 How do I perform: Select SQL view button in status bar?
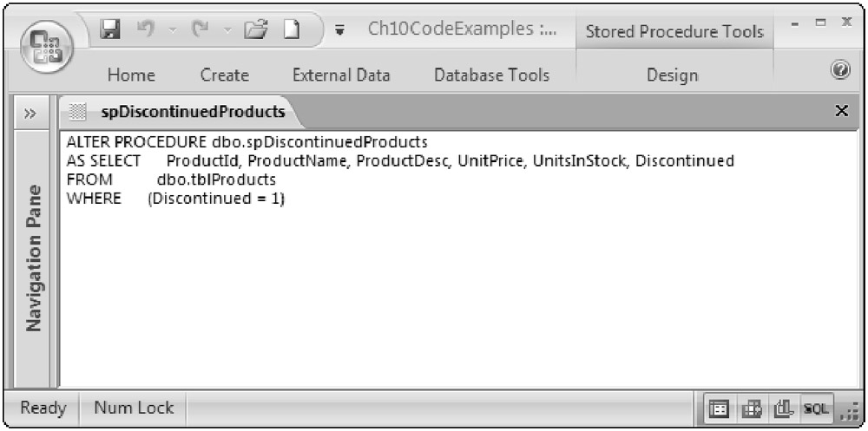point(818,408)
